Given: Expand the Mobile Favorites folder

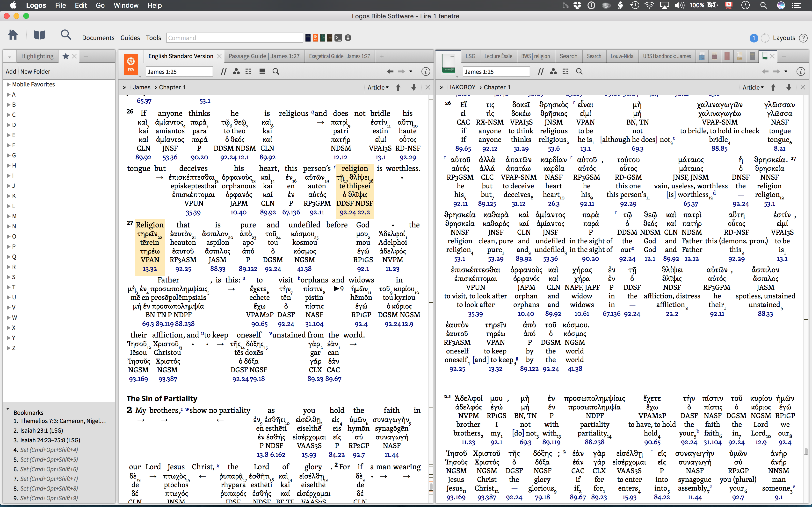Looking at the screenshot, I should (9, 84).
